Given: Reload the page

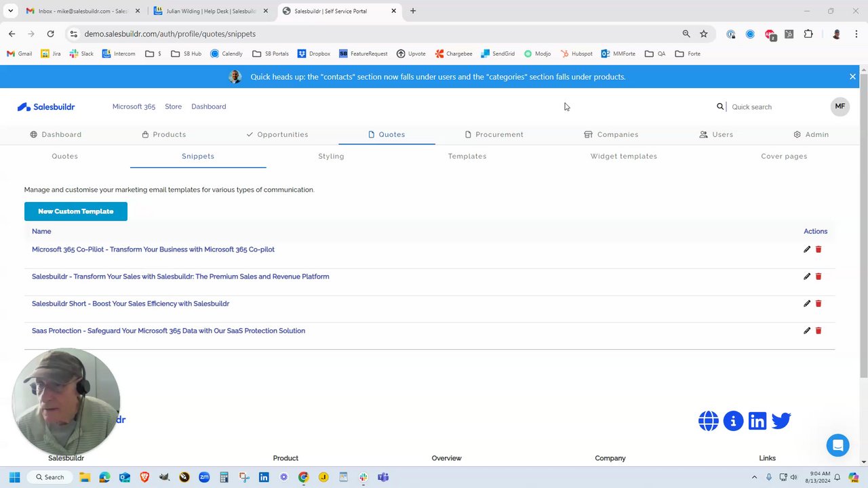Looking at the screenshot, I should tap(50, 34).
